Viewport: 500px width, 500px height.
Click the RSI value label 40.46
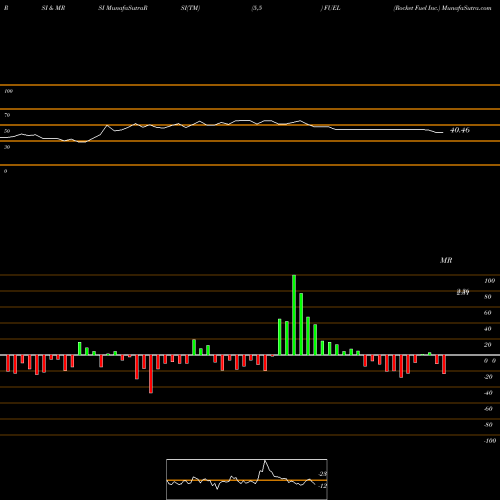click(x=460, y=130)
